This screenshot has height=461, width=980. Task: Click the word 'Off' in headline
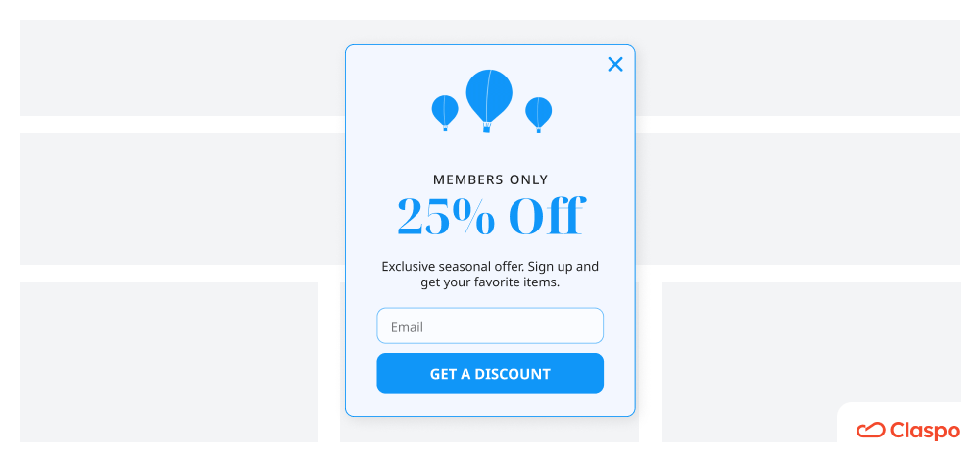pos(547,216)
